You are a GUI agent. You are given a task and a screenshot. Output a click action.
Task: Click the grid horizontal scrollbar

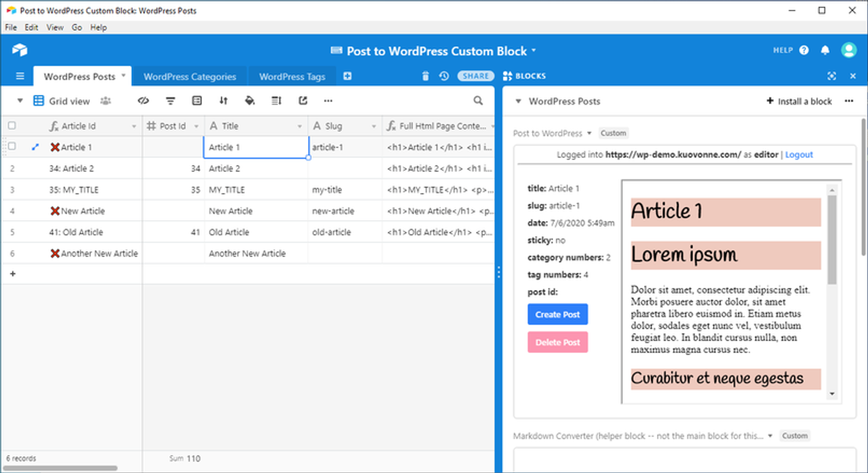pyautogui.click(x=60, y=468)
